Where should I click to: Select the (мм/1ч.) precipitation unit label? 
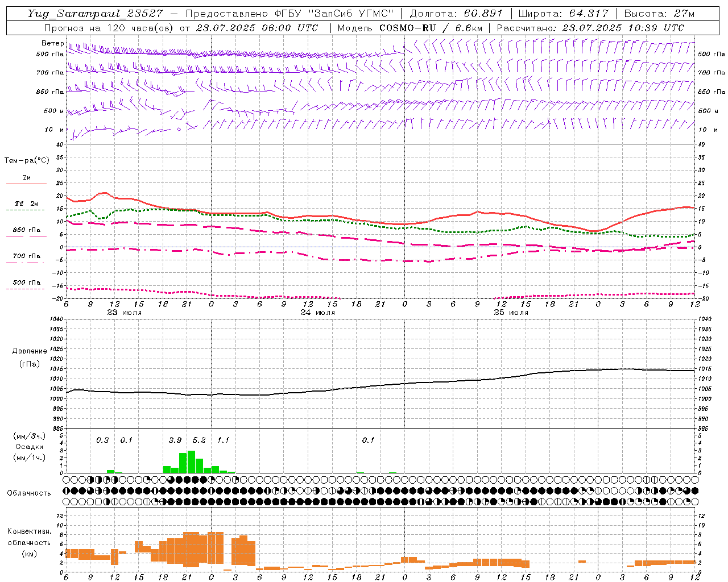click(x=28, y=458)
